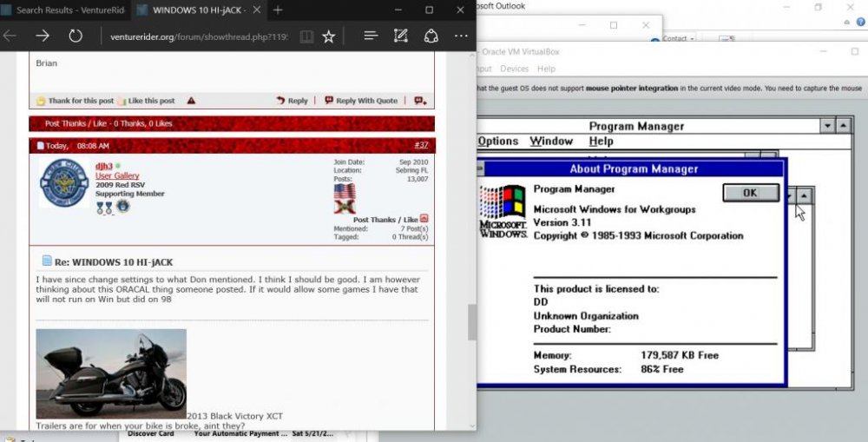Open Edge More actions ellipsis menu

click(x=461, y=36)
